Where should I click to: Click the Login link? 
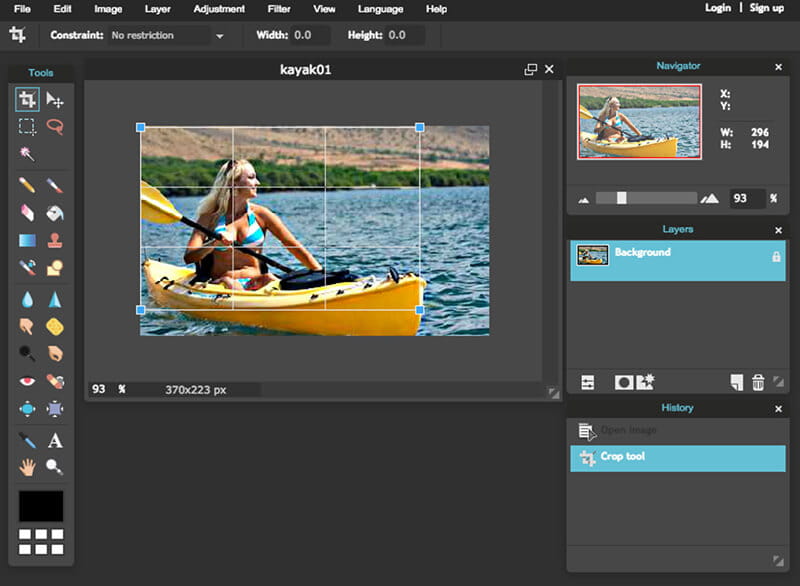pyautogui.click(x=717, y=8)
